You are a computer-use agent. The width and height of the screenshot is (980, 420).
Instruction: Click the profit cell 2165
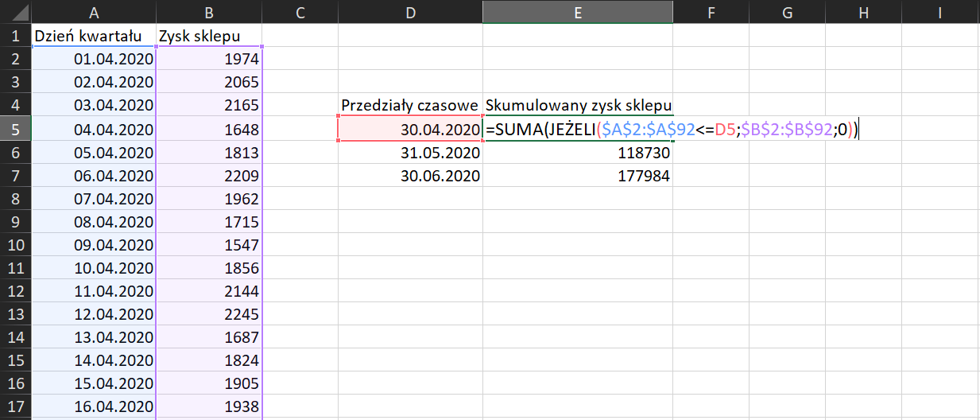click(209, 105)
